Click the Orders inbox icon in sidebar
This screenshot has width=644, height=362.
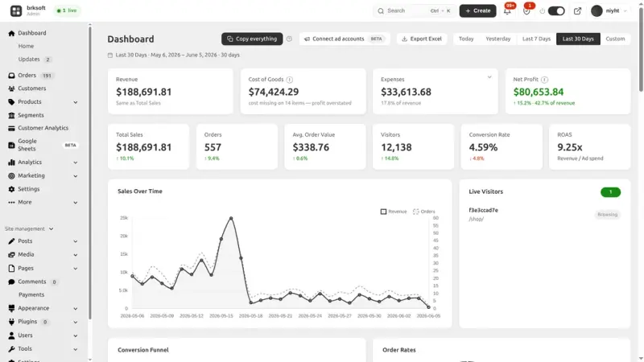click(x=11, y=76)
